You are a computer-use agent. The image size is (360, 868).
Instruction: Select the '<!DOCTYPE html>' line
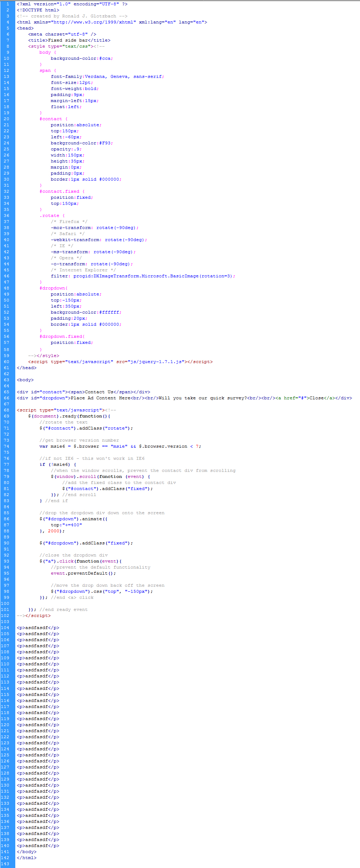click(x=38, y=10)
